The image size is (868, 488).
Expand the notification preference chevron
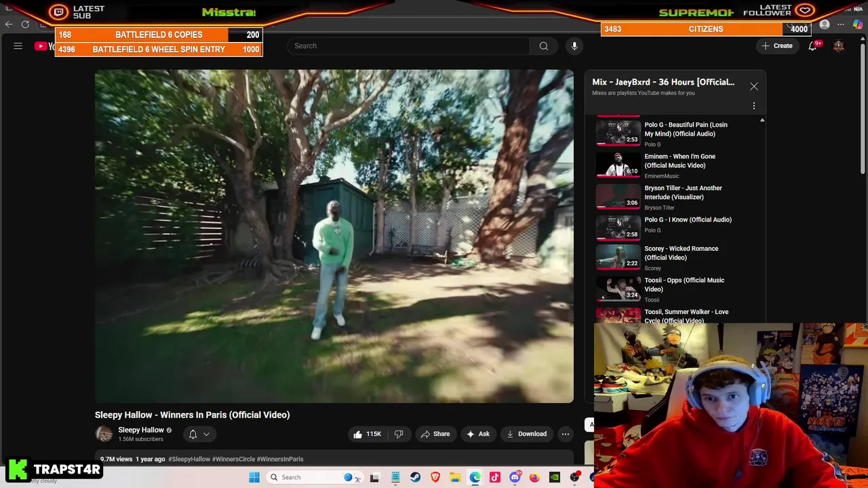pyautogui.click(x=206, y=434)
